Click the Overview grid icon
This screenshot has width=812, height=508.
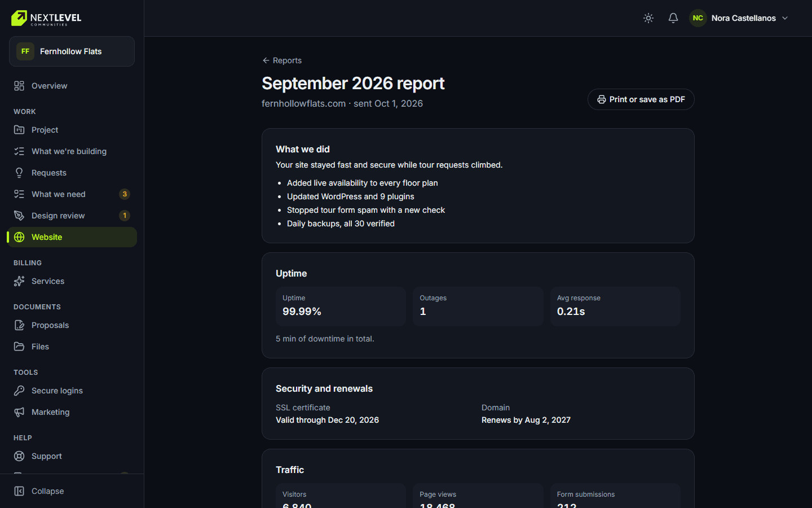tap(19, 86)
